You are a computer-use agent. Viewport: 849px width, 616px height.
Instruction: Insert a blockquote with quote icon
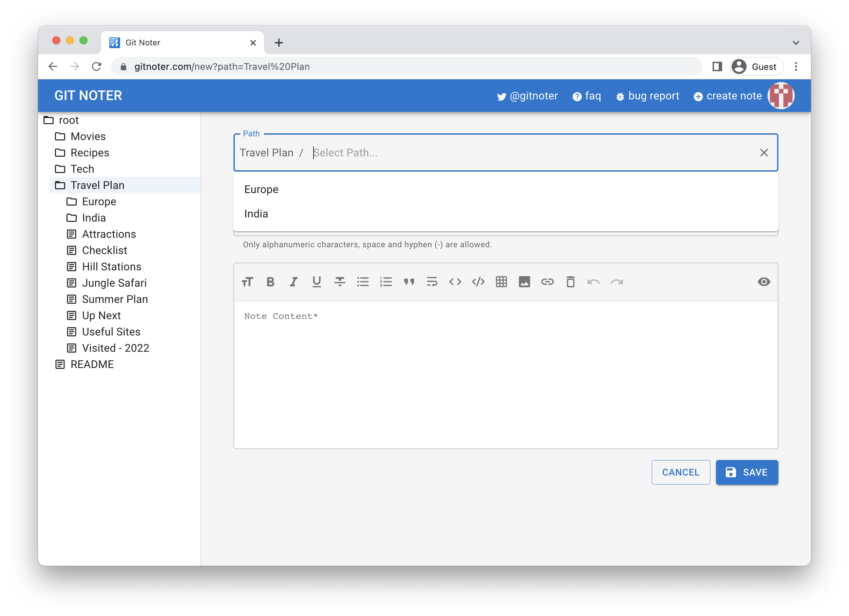click(409, 282)
